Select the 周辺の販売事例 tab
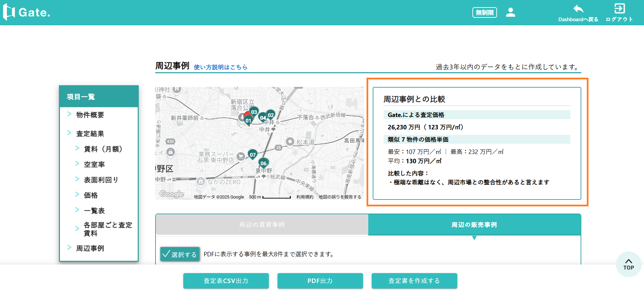Image resolution: width=644 pixels, height=295 pixels. coord(474,225)
